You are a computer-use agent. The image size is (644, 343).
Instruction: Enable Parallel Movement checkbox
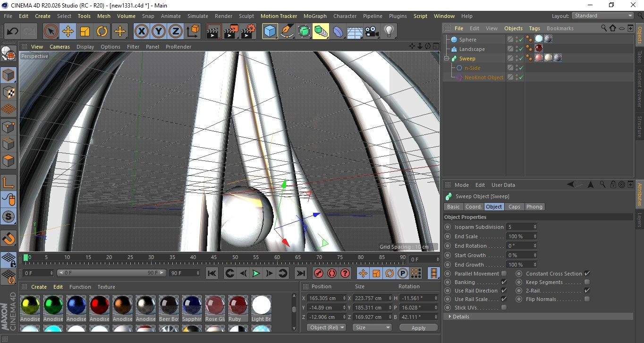(504, 274)
